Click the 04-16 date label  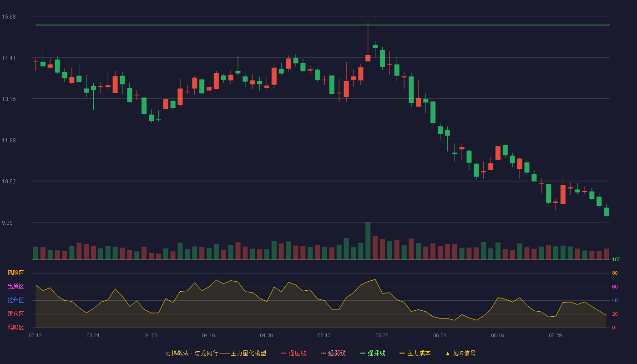pyautogui.click(x=208, y=335)
